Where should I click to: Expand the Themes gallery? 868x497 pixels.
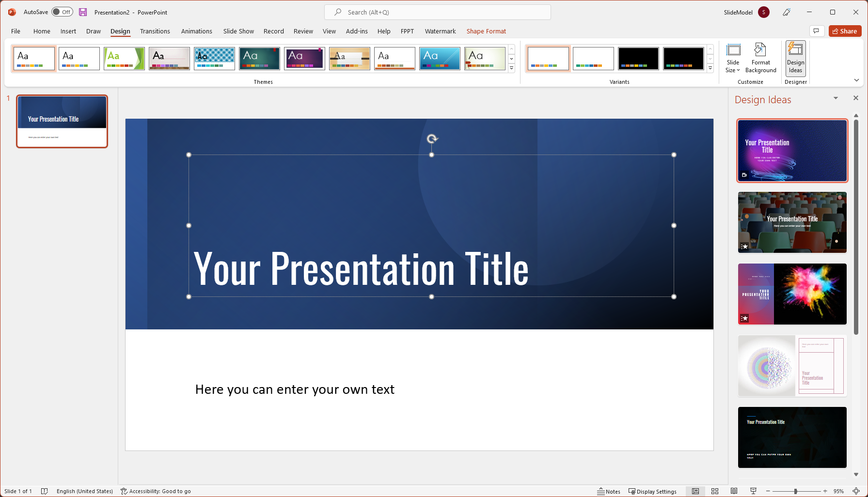pos(511,68)
